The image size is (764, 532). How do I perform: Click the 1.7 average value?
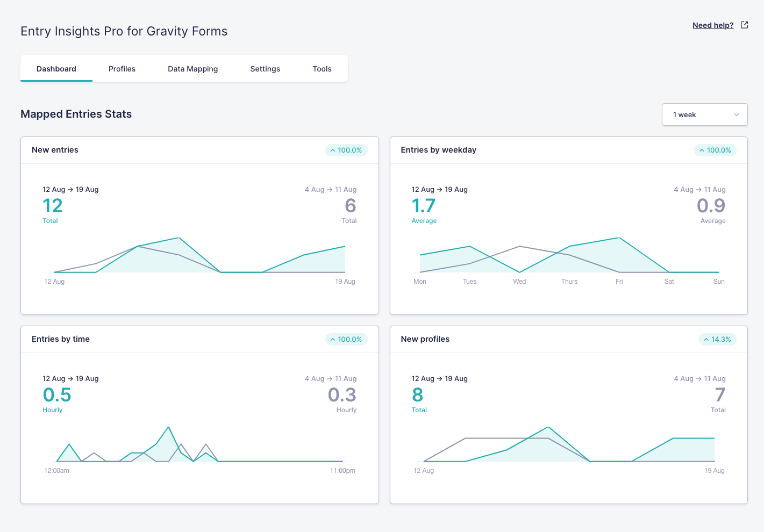point(424,206)
